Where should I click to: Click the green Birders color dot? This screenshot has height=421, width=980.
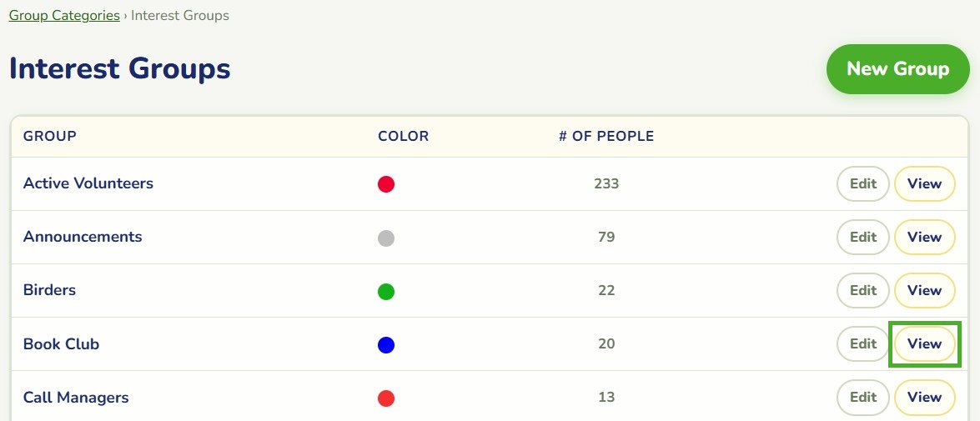click(386, 291)
